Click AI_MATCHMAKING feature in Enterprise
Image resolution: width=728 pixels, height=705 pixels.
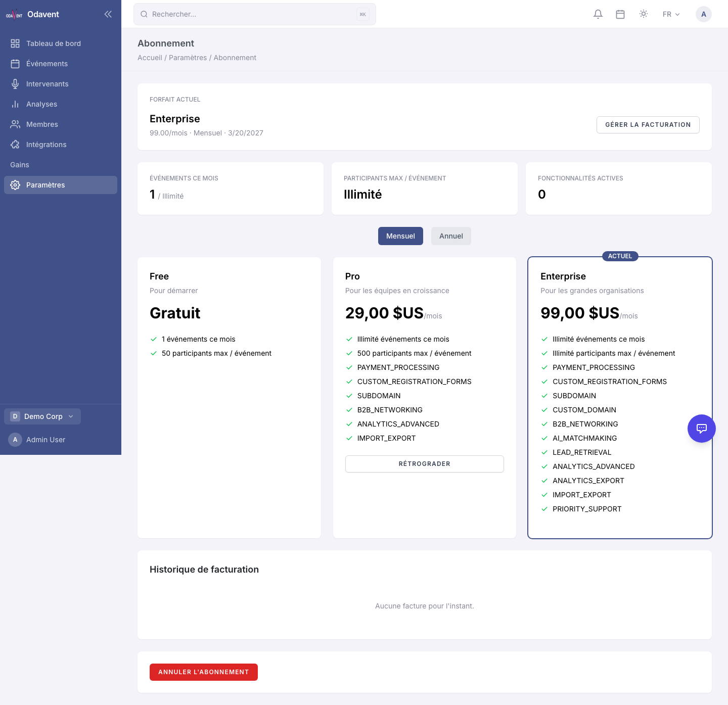[584, 438]
